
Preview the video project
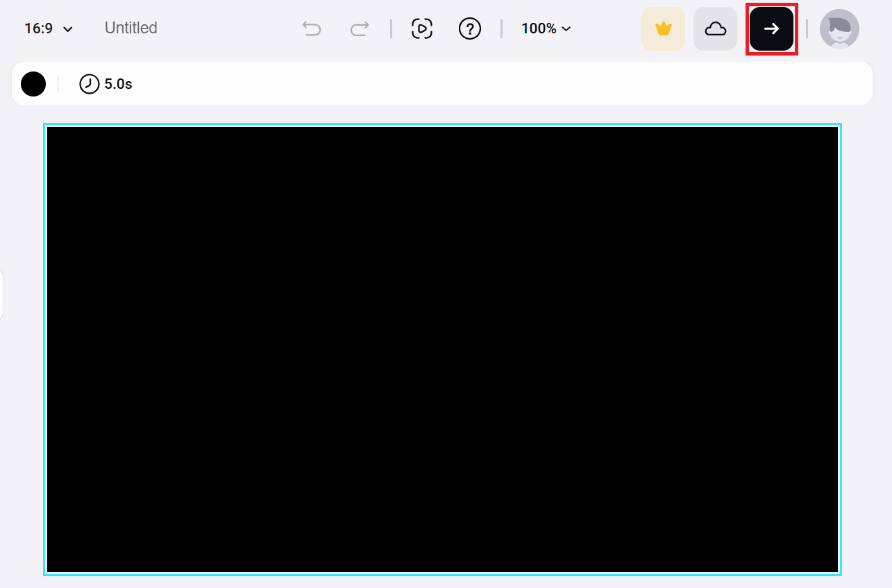[422, 28]
